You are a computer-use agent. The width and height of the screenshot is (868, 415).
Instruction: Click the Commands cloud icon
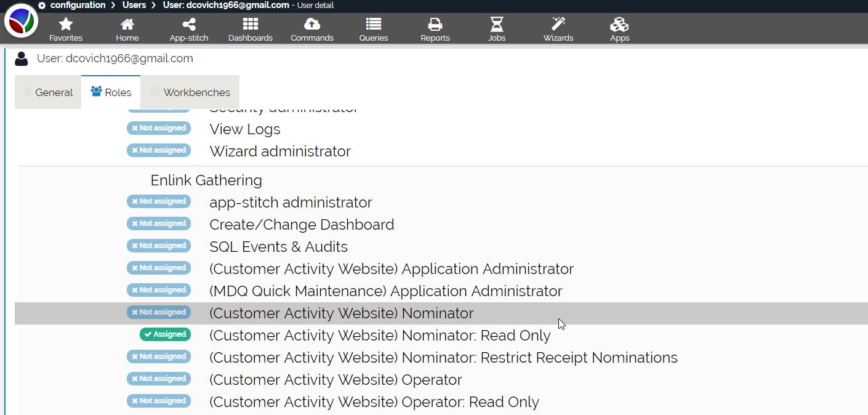click(312, 25)
